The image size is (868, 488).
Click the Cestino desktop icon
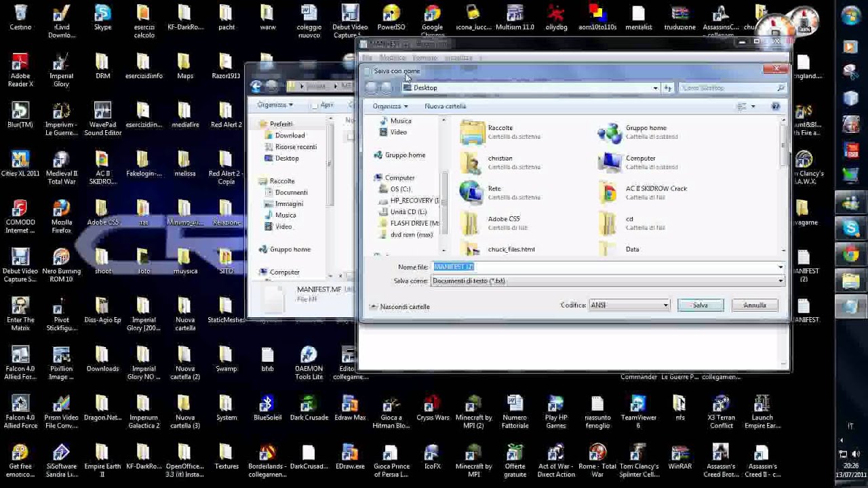[x=20, y=18]
